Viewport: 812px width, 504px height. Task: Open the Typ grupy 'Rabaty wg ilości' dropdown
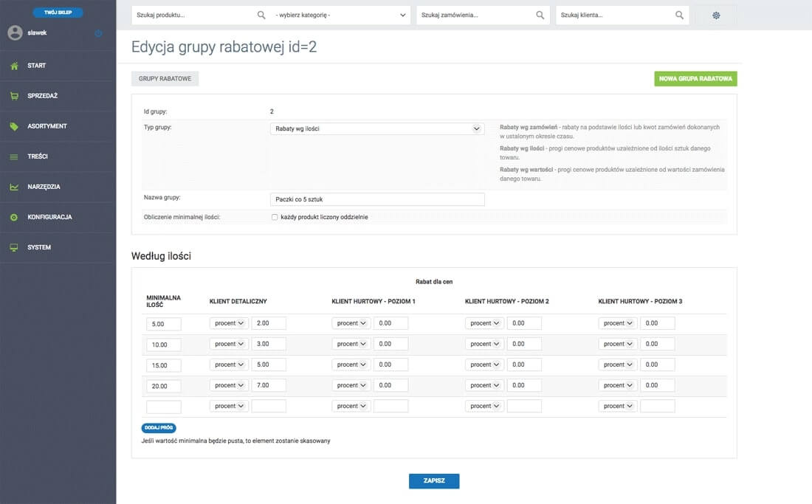pos(377,129)
